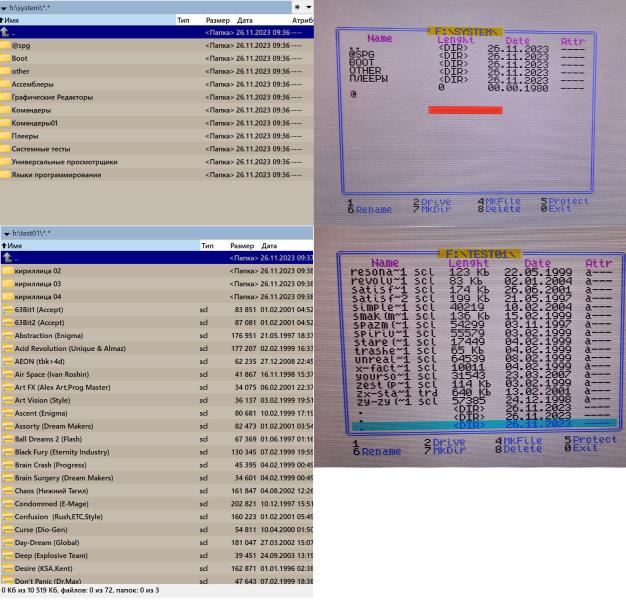This screenshot has height=600, width=626.
Task: Click the up-arrow icon in h:\system panel
Action: (7, 32)
